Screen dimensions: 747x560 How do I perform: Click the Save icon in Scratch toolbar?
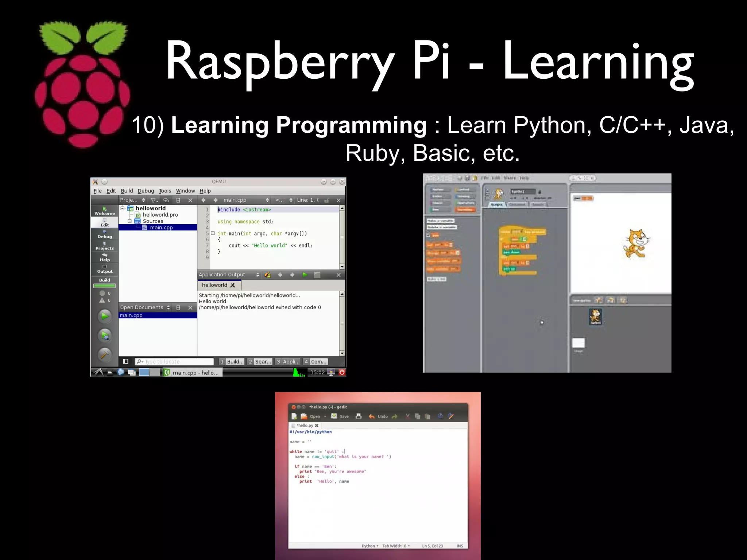[x=467, y=178]
